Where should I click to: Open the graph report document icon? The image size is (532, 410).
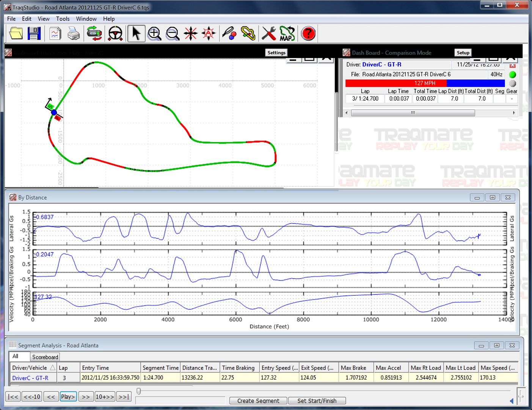[55, 33]
